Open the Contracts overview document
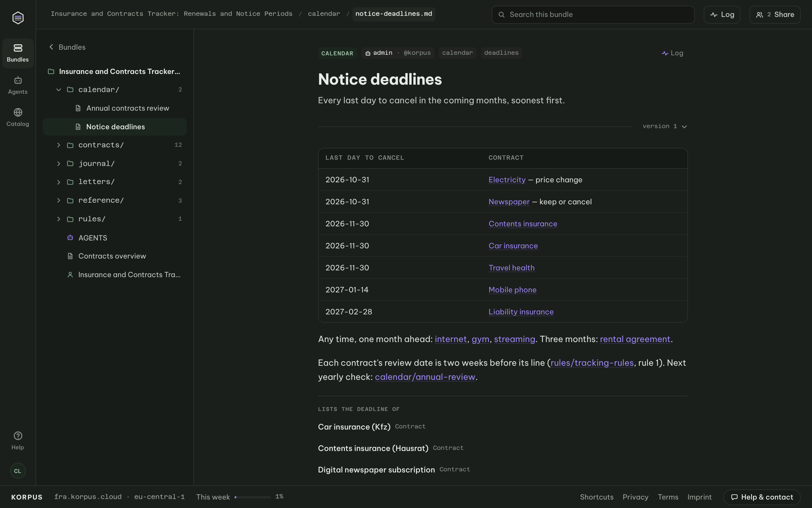The image size is (812, 508). pos(114,256)
